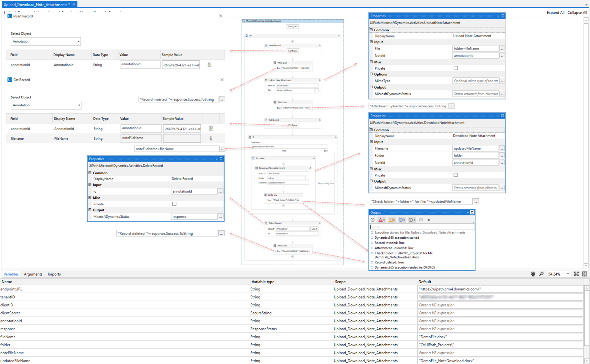Click Configure in Get Record activity
Image resolution: width=590 pixels, height=364 pixels.
pyautogui.click(x=293, y=125)
